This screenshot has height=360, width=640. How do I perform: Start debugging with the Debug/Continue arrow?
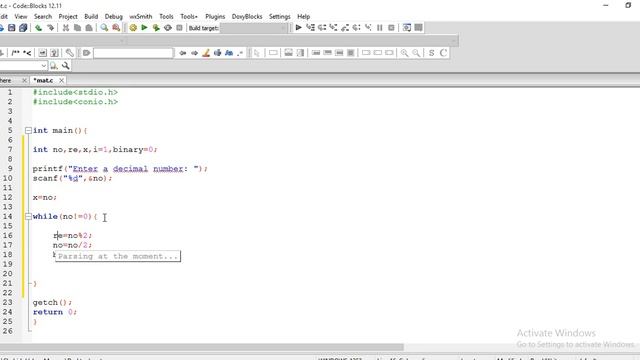298,28
